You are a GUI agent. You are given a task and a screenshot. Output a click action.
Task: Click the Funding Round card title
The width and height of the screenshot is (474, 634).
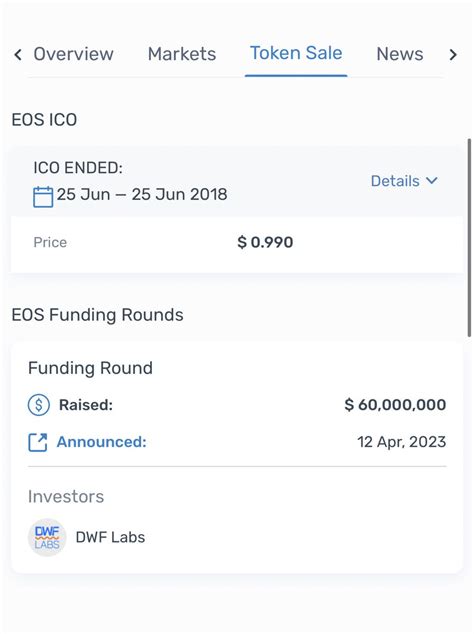click(x=90, y=368)
